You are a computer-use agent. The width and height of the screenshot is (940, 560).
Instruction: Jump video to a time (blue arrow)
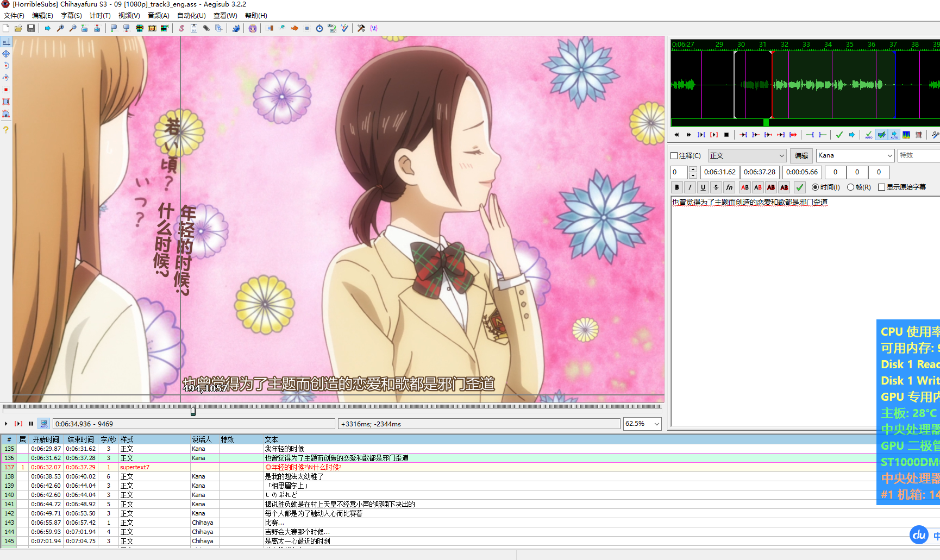coord(47,28)
